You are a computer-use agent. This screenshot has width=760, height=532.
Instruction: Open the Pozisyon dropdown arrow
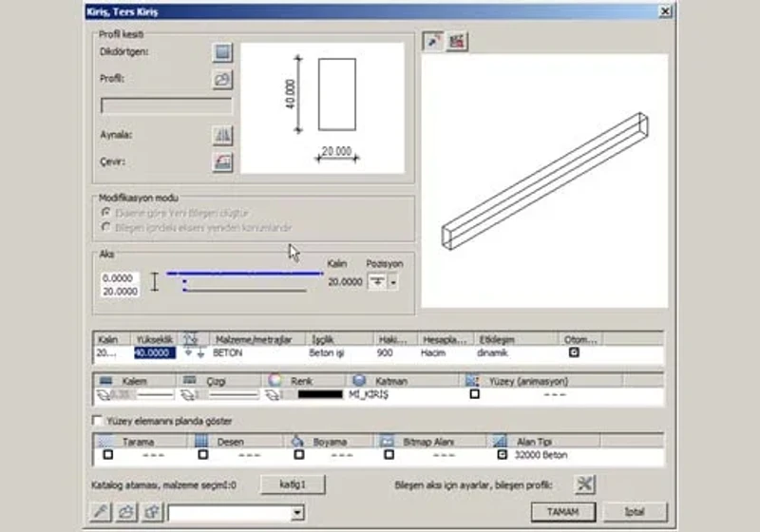coord(393,281)
